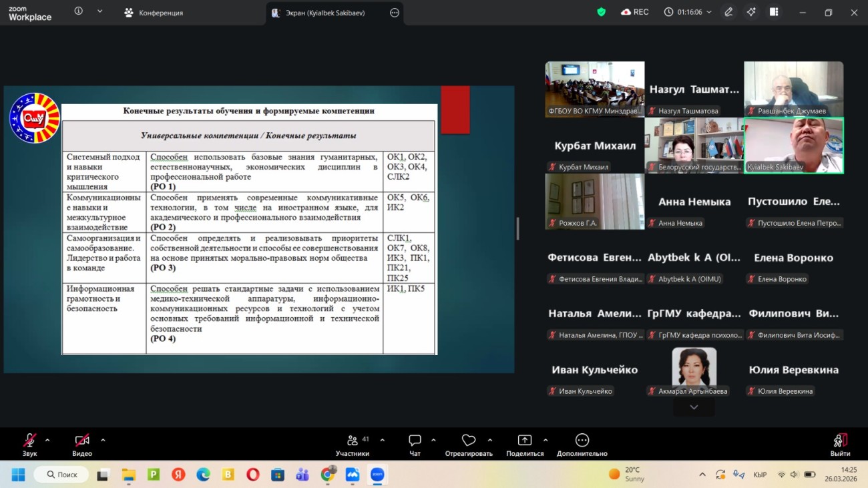This screenshot has width=868, height=488.
Task: Select Kyialbek Sakibaev's video thumbnail
Action: [793, 145]
